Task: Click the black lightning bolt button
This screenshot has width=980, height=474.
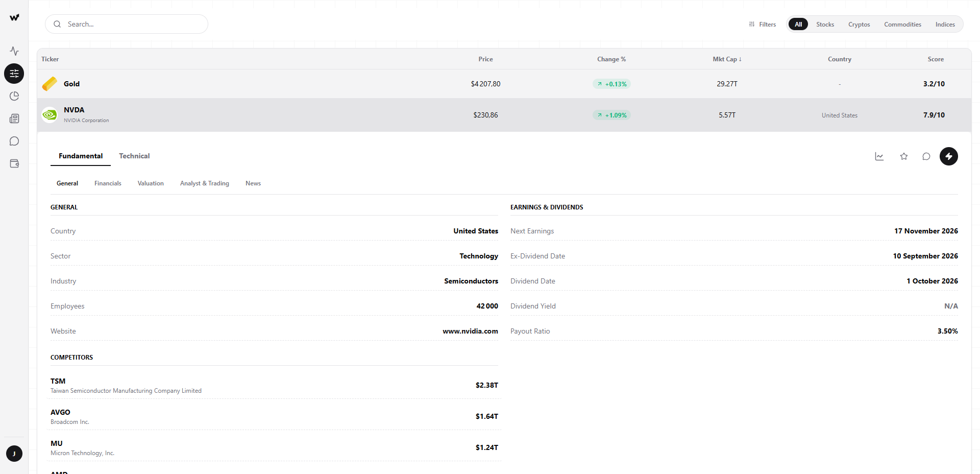Action: point(949,156)
